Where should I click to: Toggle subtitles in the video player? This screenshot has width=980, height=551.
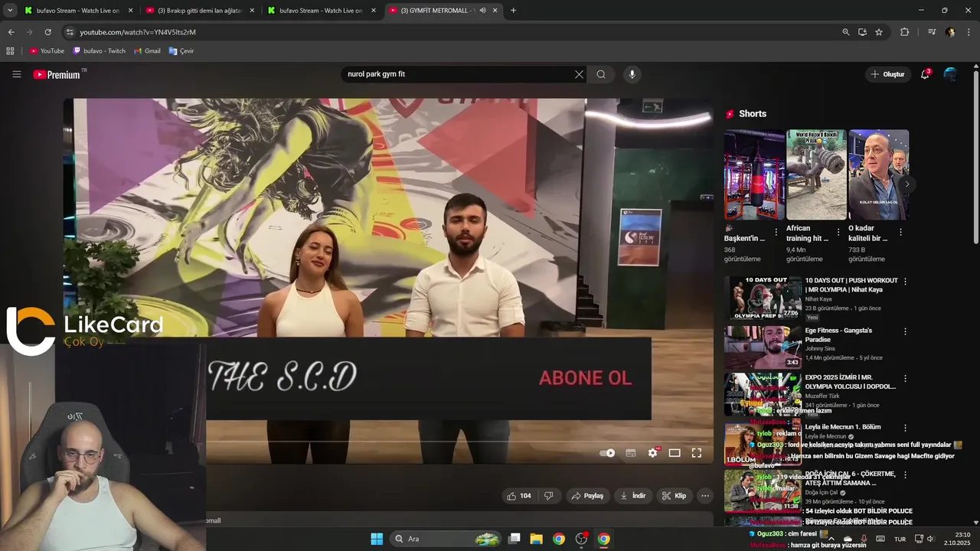click(631, 453)
